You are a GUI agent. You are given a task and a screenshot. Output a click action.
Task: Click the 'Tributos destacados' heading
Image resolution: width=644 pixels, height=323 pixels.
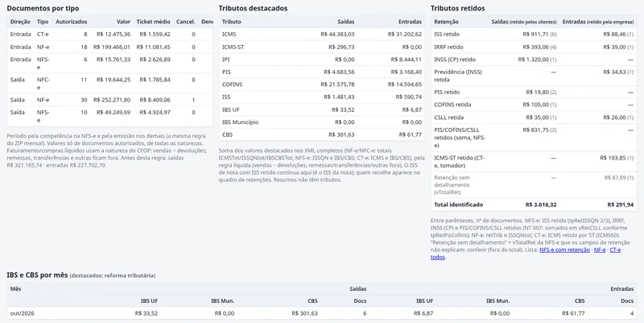[253, 8]
